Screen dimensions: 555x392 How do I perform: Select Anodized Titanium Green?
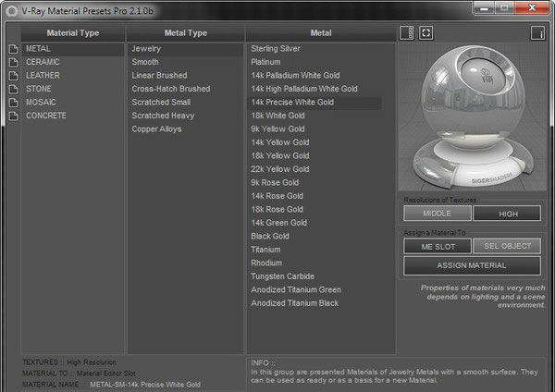coord(315,289)
